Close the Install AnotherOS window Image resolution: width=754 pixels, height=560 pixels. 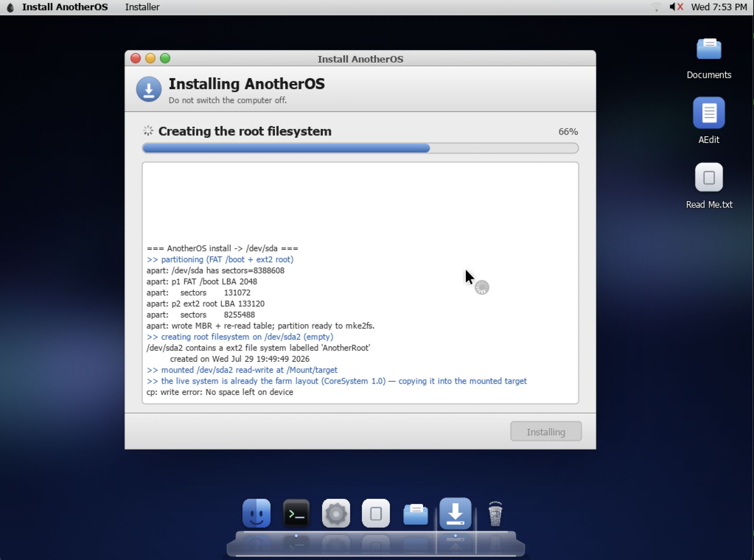(135, 59)
